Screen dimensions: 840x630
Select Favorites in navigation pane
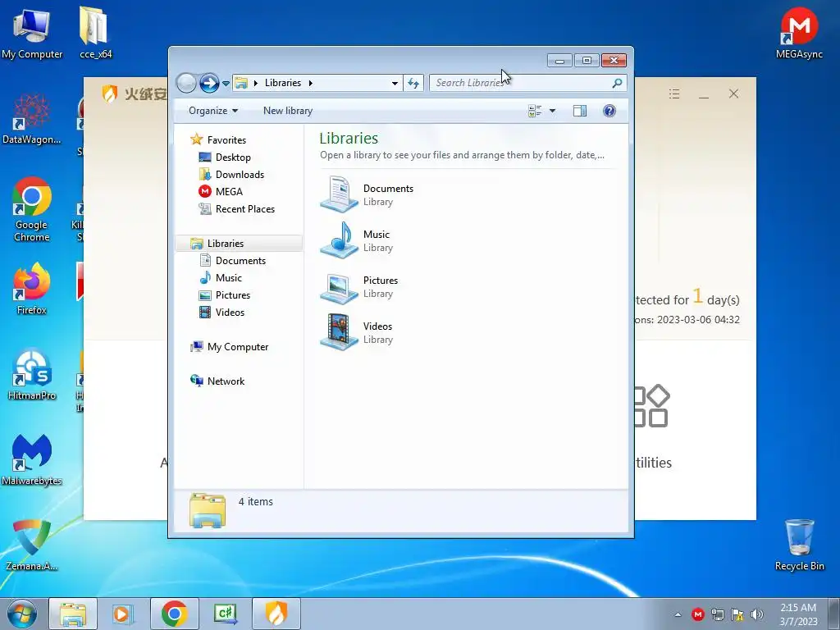(218, 139)
